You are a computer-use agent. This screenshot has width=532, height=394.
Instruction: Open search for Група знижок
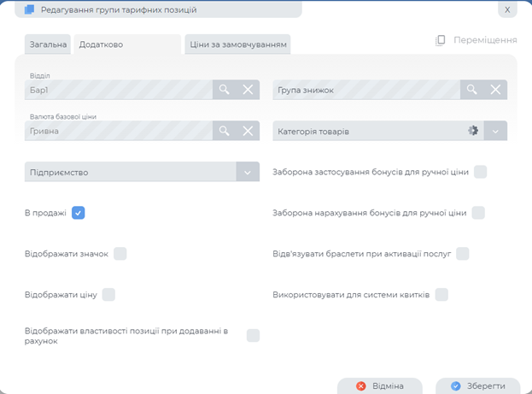pos(471,90)
